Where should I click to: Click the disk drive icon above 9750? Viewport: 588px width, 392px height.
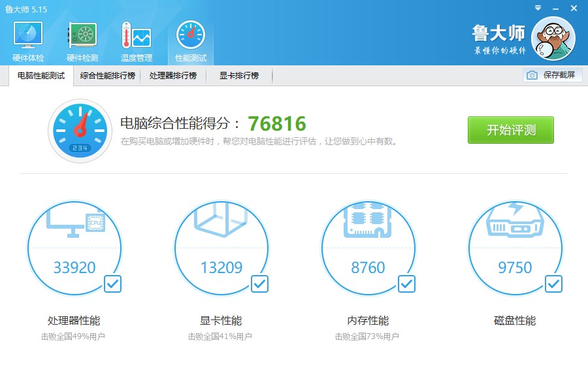[515, 225]
